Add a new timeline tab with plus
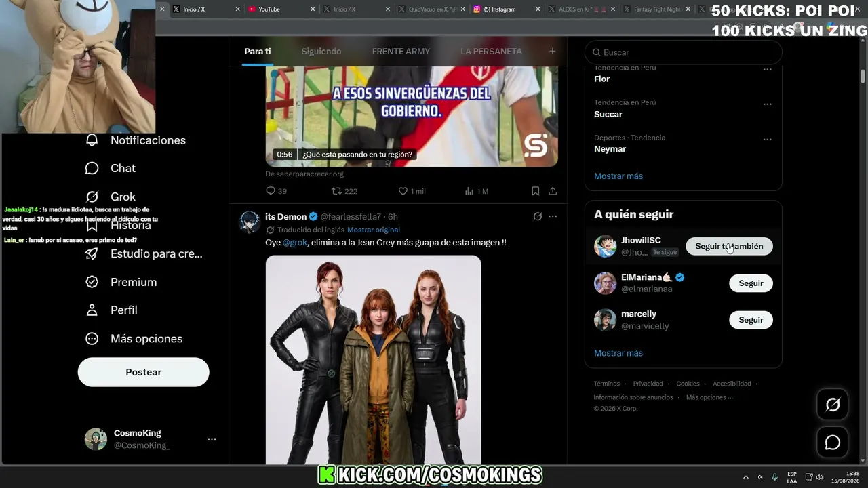This screenshot has width=868, height=488. [552, 52]
